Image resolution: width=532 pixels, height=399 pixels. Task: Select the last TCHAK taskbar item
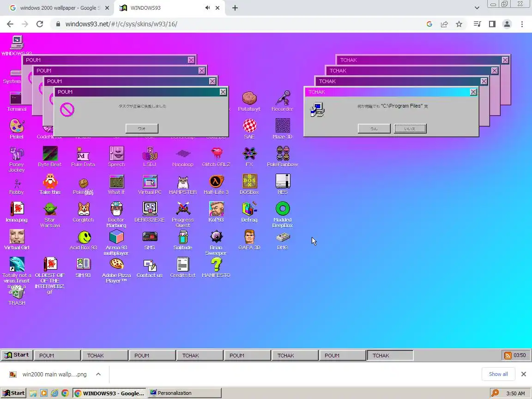pyautogui.click(x=390, y=355)
